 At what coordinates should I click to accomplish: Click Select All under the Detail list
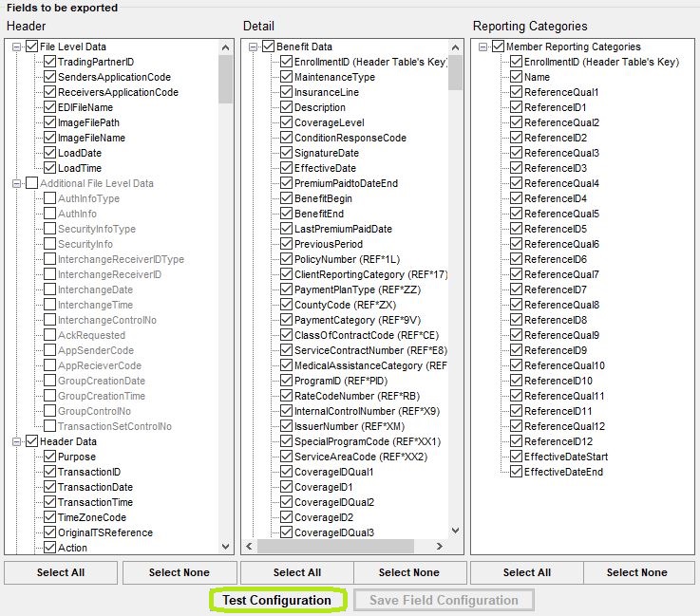297,572
